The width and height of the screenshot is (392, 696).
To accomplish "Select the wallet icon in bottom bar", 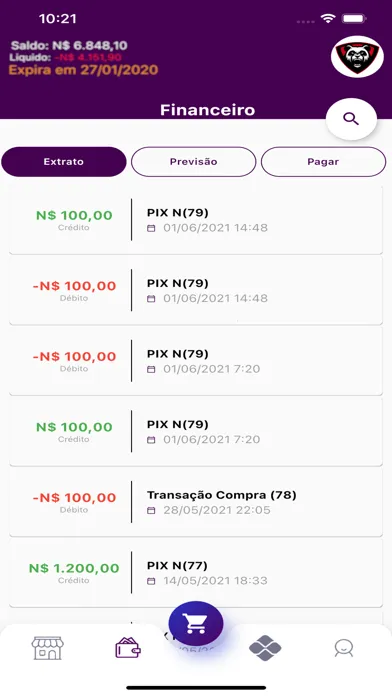I will point(128,648).
